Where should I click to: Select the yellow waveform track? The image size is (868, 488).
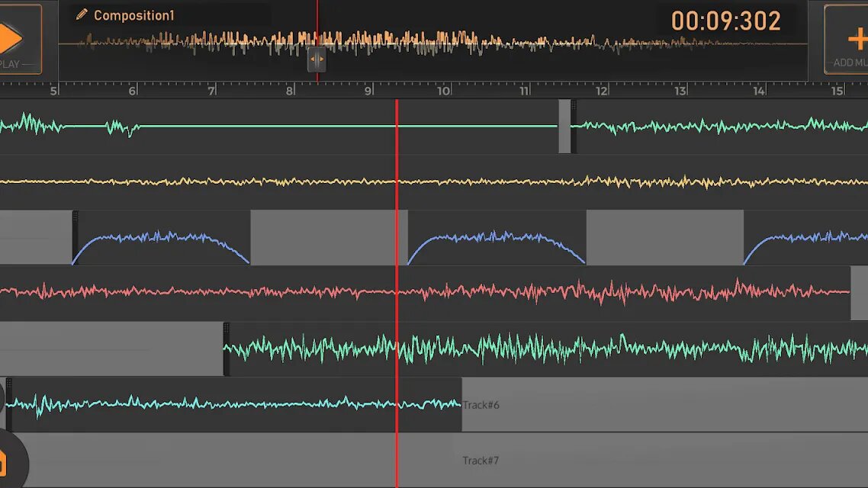click(x=434, y=181)
